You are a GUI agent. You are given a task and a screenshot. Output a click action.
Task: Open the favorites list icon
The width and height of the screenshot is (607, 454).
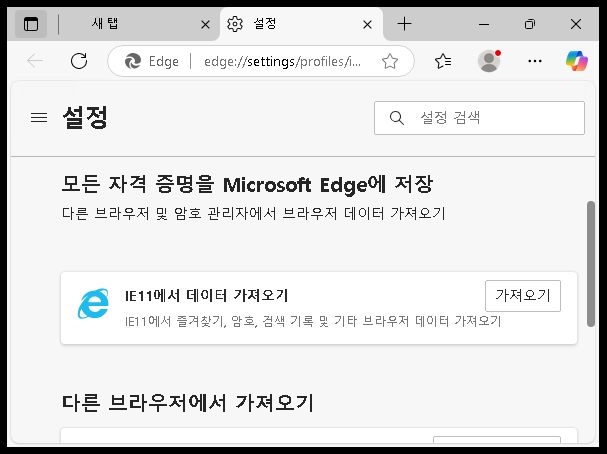pos(443,61)
